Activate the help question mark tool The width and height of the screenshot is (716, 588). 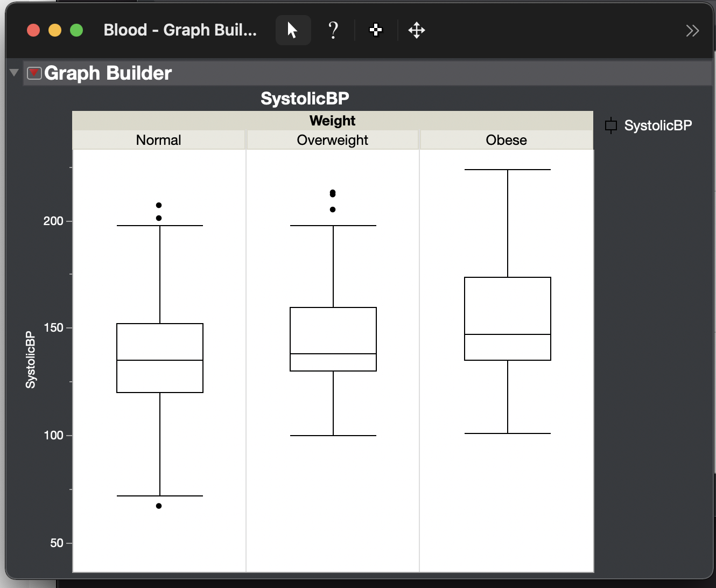[333, 30]
